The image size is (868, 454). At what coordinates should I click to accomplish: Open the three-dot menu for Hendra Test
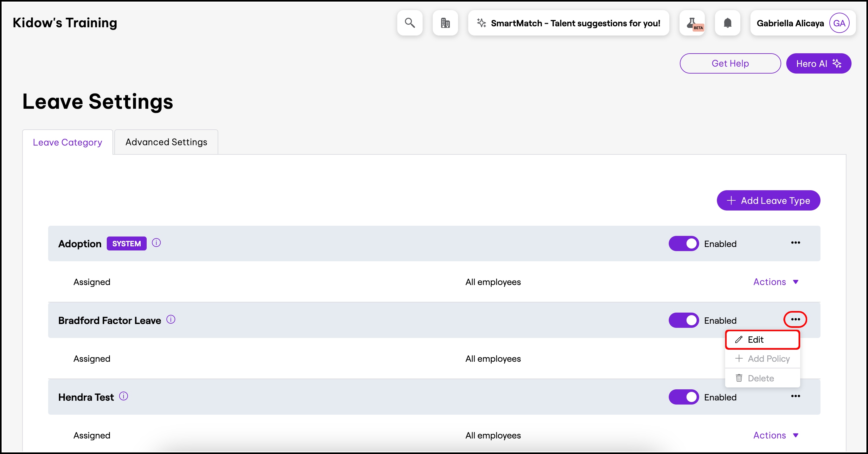[x=795, y=396]
